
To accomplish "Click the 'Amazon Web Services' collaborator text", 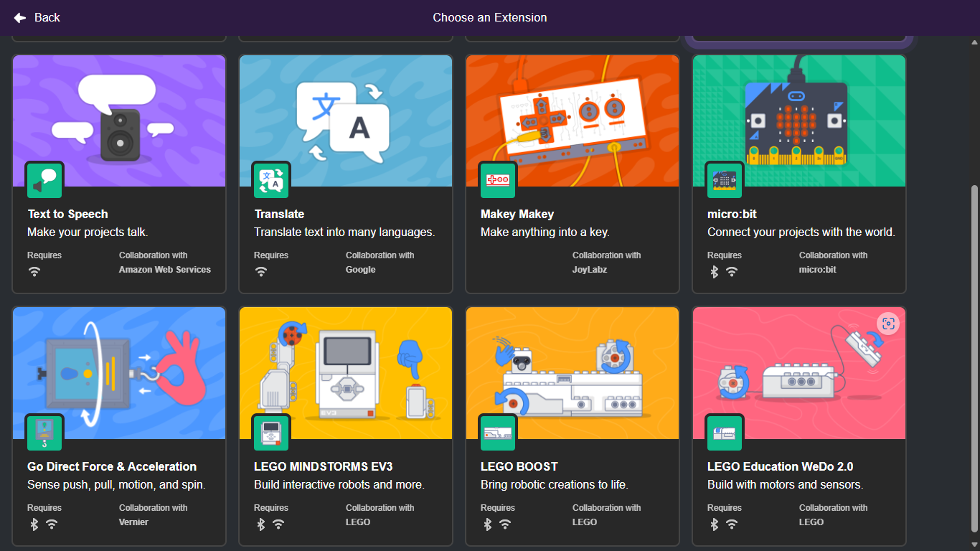I will (165, 270).
